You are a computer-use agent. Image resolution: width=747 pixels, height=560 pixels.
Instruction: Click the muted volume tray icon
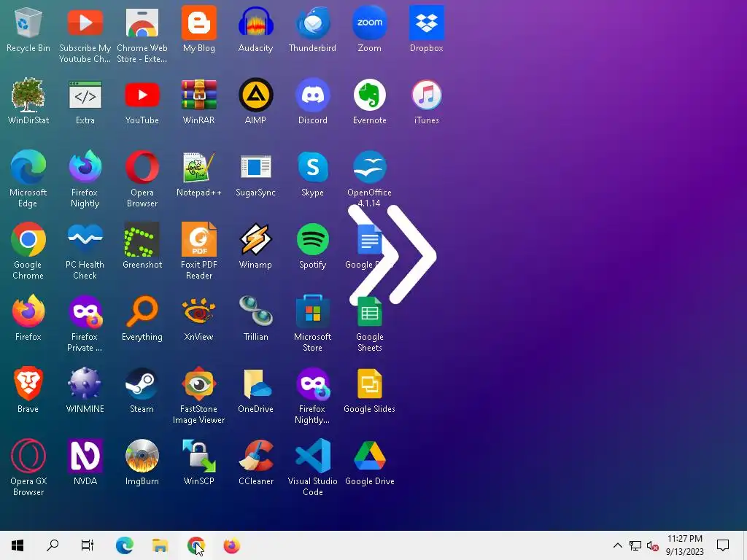(x=653, y=546)
